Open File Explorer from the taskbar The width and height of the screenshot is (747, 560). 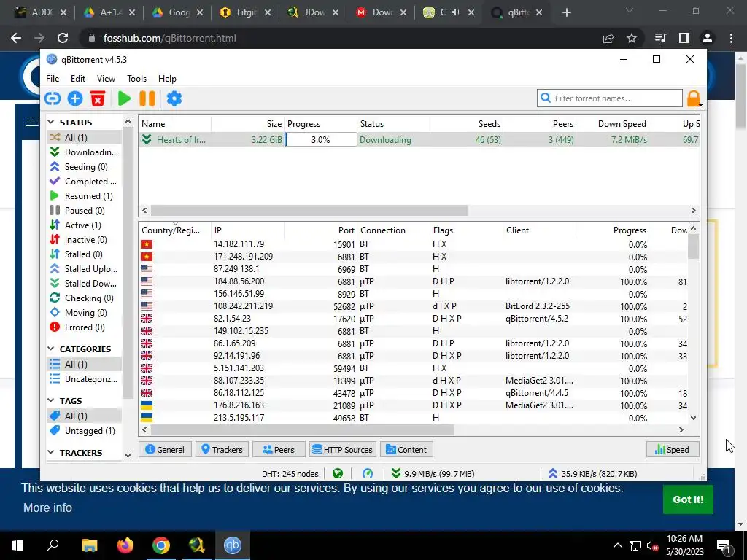tap(89, 545)
